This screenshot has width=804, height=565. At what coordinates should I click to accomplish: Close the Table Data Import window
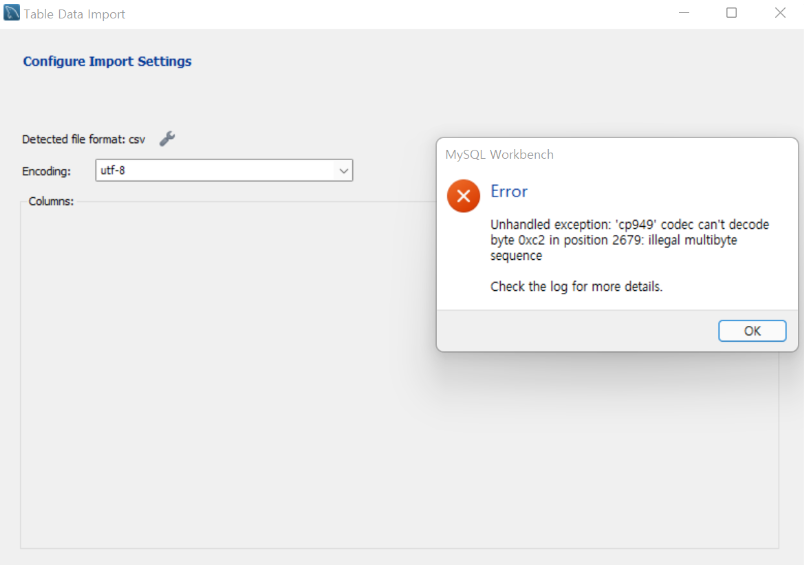tap(780, 14)
